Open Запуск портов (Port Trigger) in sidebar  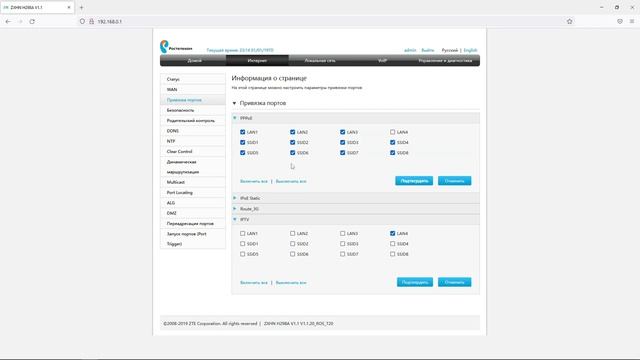click(193, 239)
